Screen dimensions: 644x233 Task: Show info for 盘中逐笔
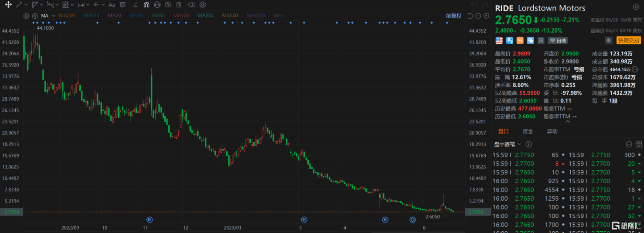pyautogui.click(x=529, y=144)
